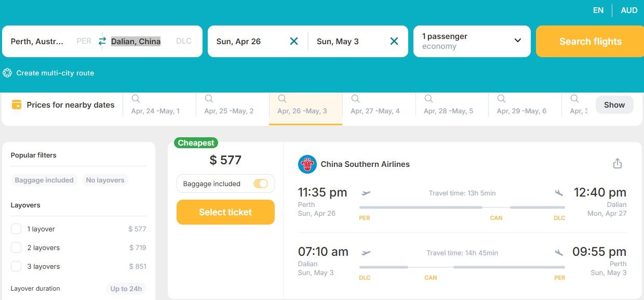644x300 pixels.
Task: Open the EN language selector
Action: [598, 10]
